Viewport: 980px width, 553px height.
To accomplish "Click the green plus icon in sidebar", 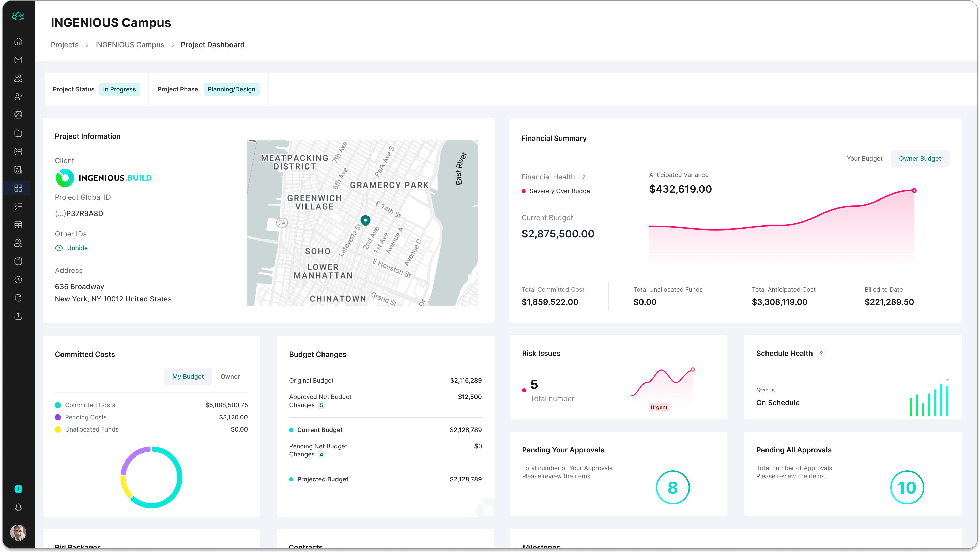I will click(18, 489).
